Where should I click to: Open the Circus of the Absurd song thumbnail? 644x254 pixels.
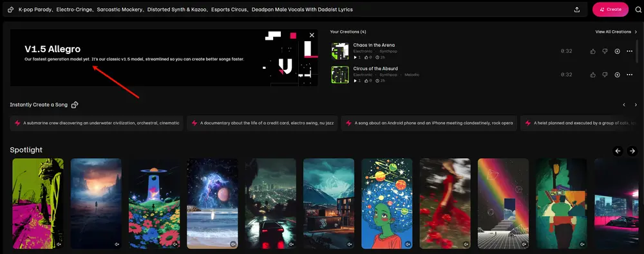click(340, 75)
